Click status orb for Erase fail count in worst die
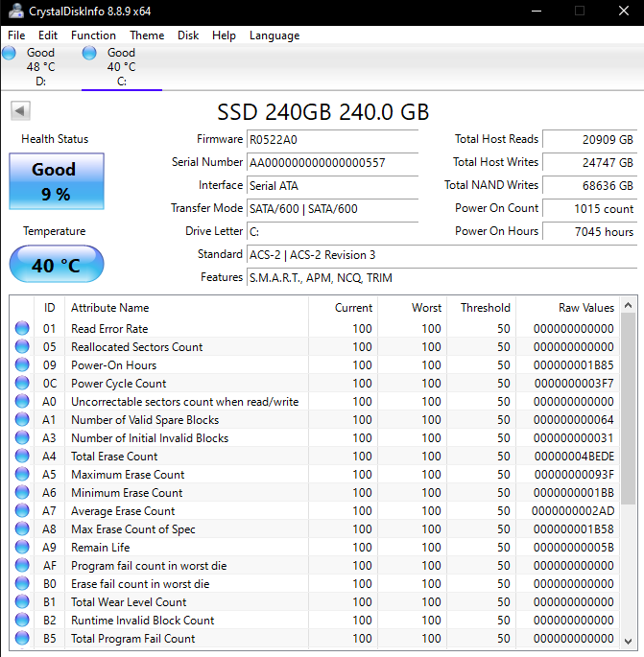644x657 pixels. (x=22, y=583)
